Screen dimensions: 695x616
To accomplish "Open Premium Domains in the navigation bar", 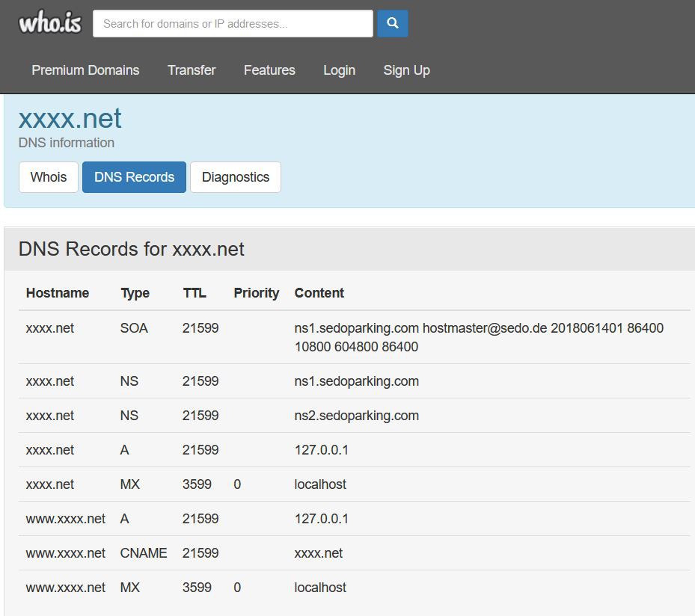I will point(85,70).
